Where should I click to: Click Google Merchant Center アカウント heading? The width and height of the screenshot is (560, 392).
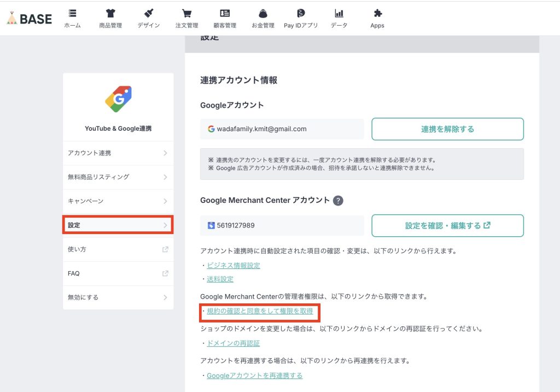(x=265, y=200)
